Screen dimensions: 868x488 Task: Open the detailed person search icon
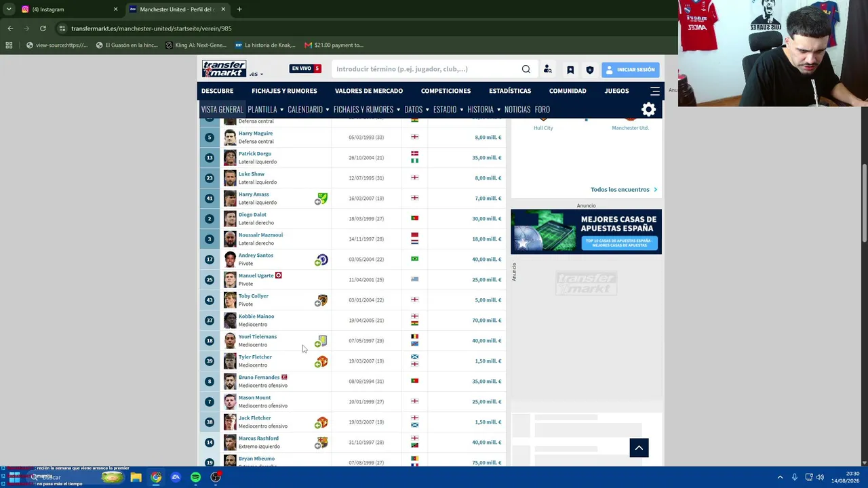click(548, 69)
